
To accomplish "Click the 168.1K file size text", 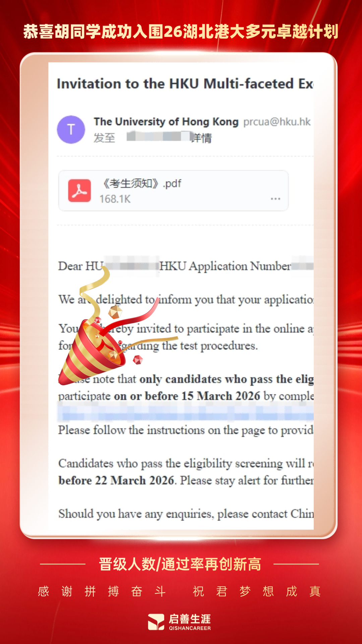I will [x=115, y=199].
